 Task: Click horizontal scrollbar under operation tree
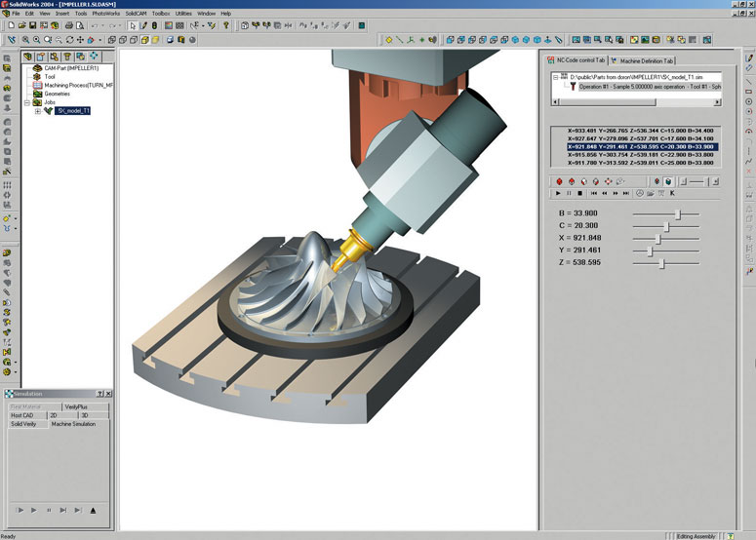coord(636,102)
